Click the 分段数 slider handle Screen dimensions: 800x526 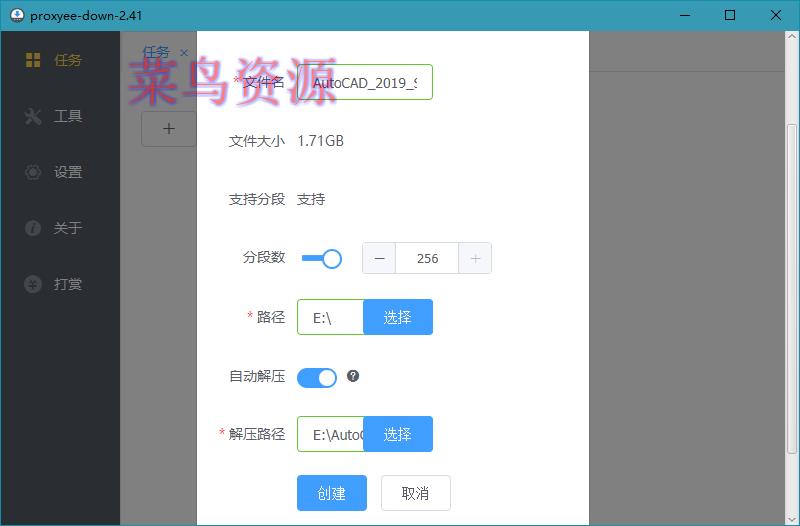coord(331,258)
